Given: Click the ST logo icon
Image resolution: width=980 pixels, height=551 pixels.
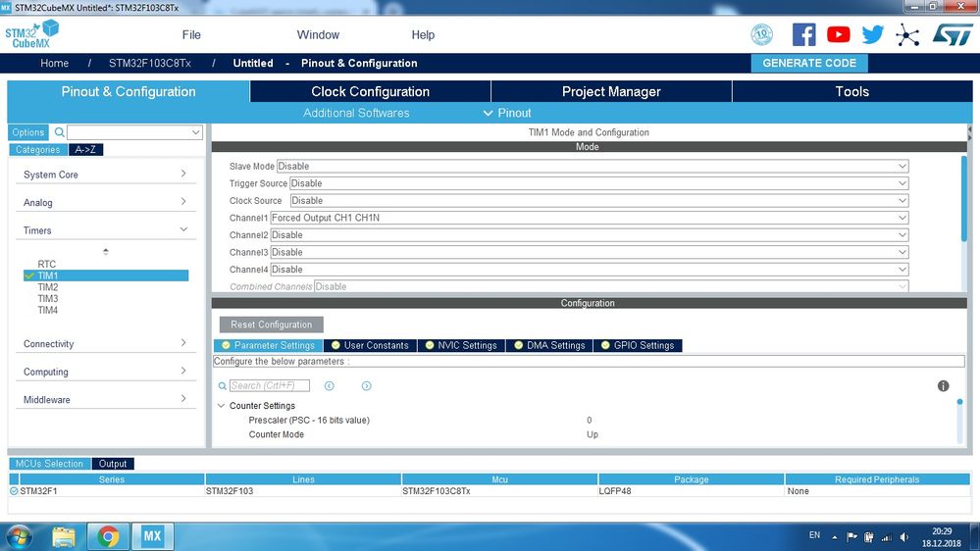Looking at the screenshot, I should pyautogui.click(x=953, y=34).
